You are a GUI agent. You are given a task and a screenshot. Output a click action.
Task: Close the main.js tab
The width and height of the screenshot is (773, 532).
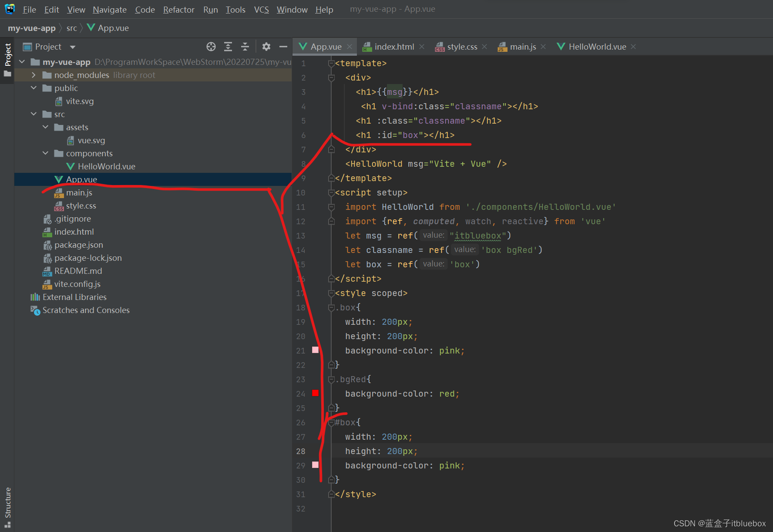(543, 47)
